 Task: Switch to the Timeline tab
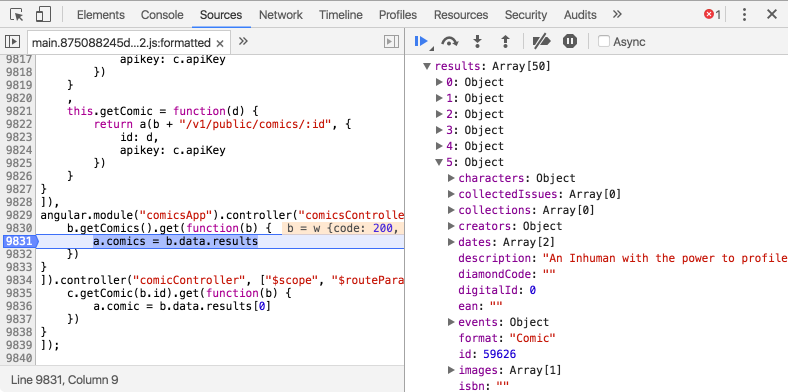tap(340, 15)
